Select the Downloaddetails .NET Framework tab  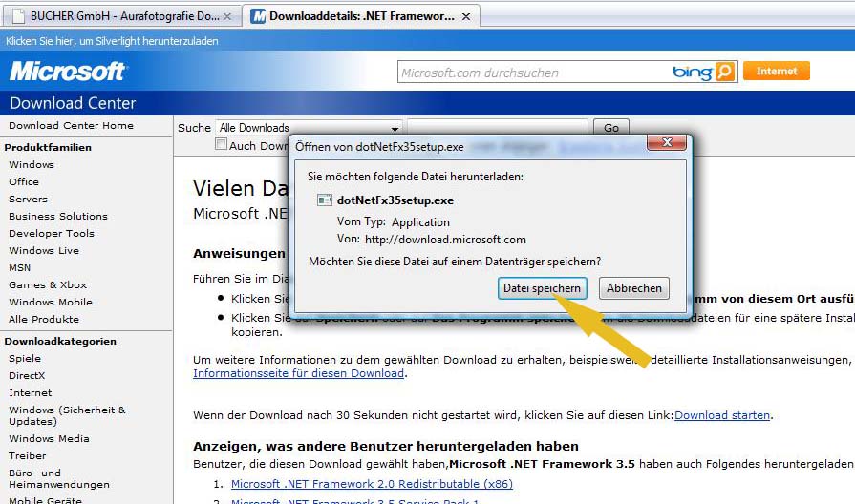361,16
